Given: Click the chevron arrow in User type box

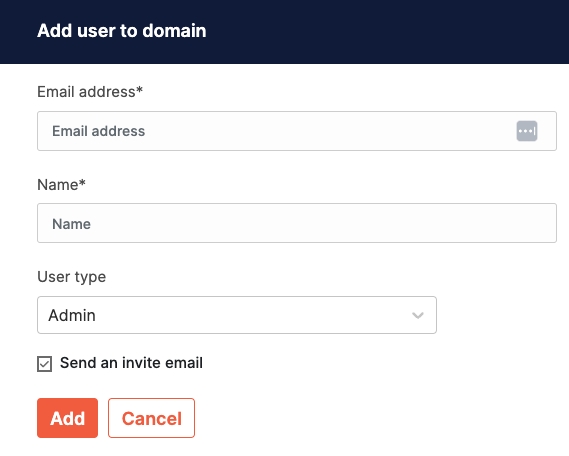Looking at the screenshot, I should 418,315.
